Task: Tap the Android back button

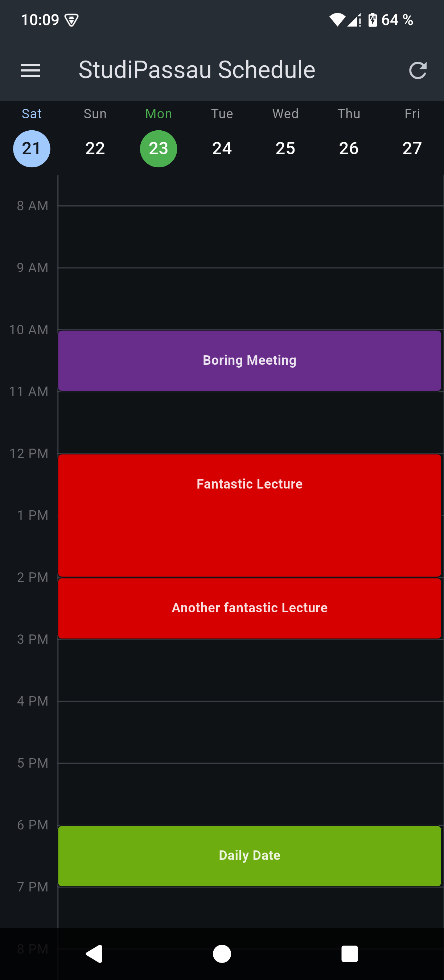Action: (x=94, y=954)
